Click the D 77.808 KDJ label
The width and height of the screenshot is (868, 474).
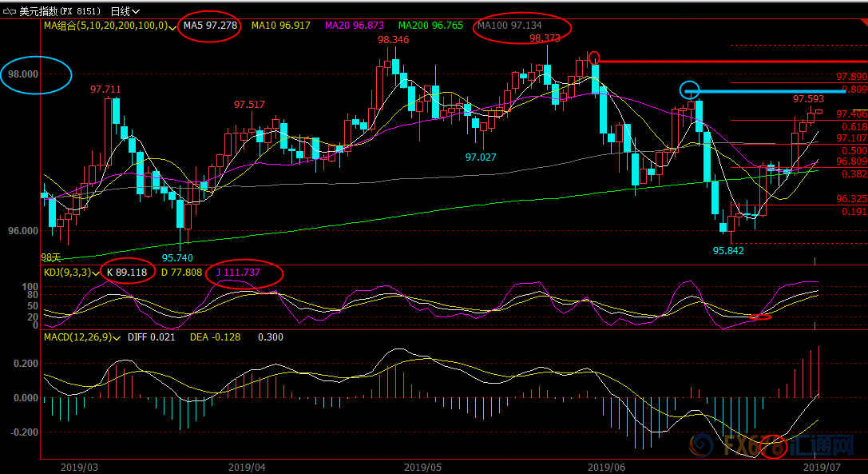(181, 273)
